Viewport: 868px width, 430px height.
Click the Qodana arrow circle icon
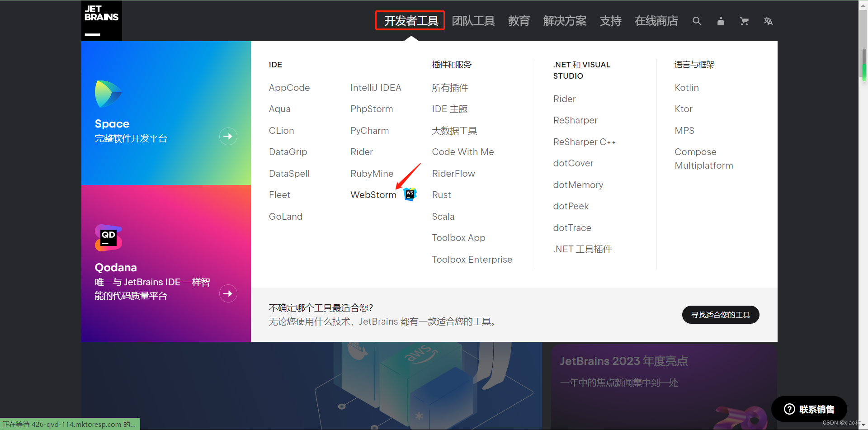228,294
